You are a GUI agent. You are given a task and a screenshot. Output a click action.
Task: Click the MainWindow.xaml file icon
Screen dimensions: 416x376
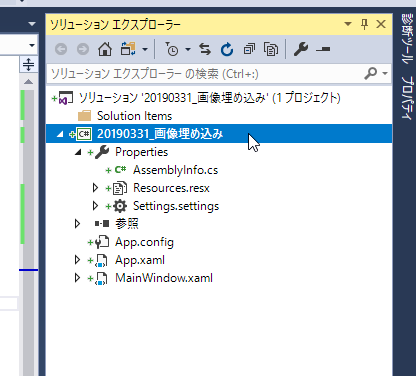[101, 278]
